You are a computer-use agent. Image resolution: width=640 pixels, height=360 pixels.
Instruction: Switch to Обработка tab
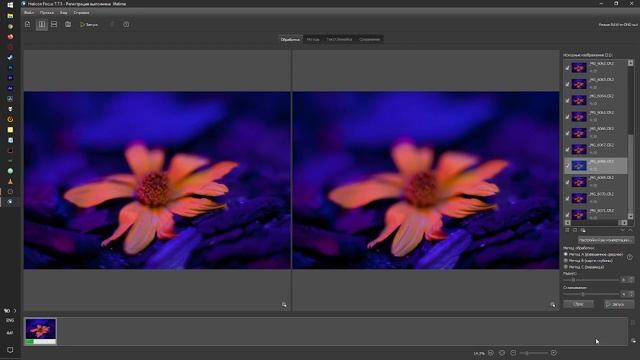click(291, 40)
